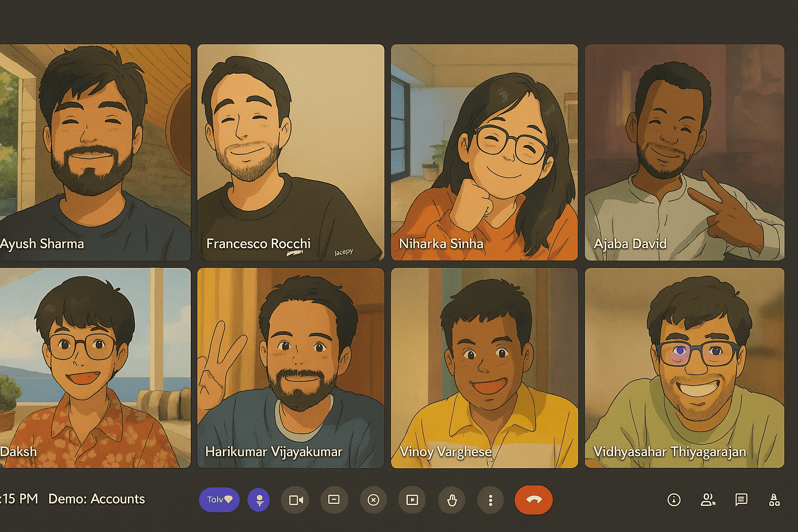
Task: Select Vidhyasahar Thiyagarajan's video tile
Action: point(684,368)
